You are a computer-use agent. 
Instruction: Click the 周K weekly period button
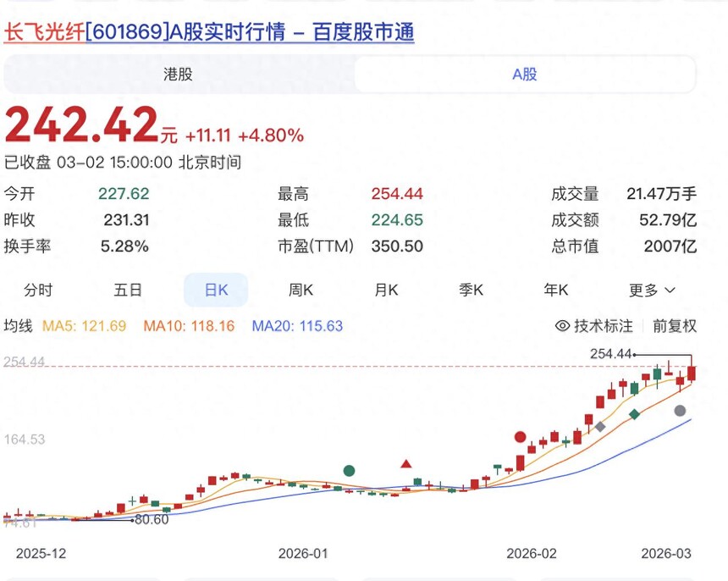(301, 290)
